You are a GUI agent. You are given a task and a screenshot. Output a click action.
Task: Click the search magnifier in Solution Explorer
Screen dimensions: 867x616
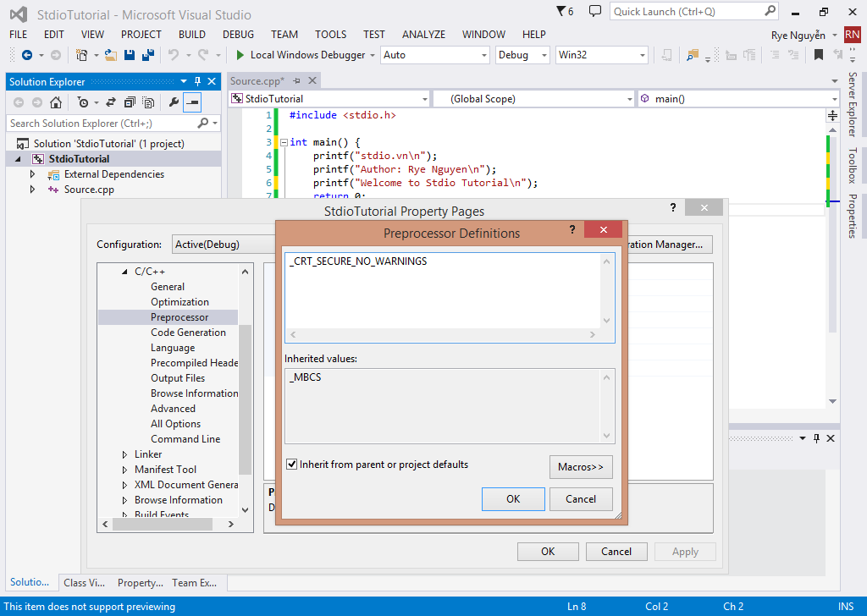pos(203,123)
